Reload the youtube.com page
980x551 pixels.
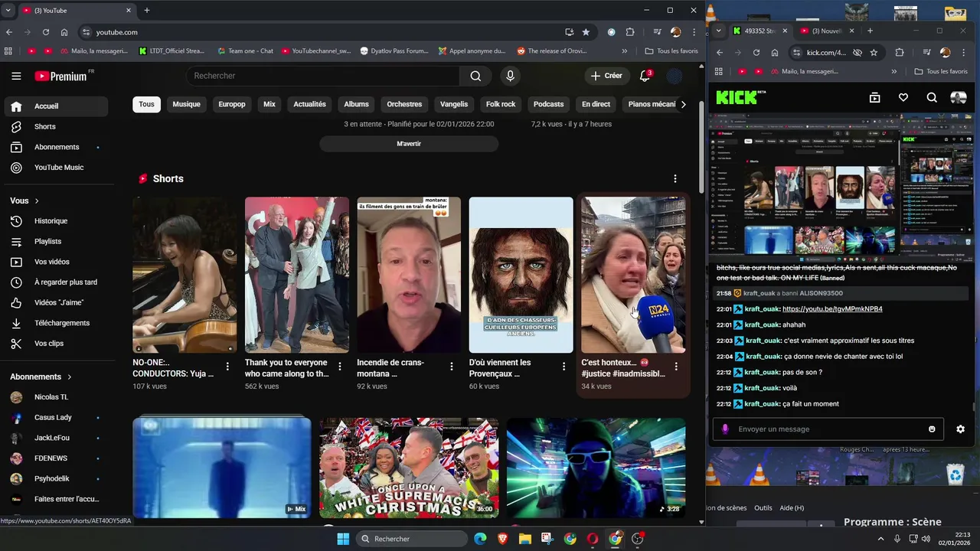point(46,32)
